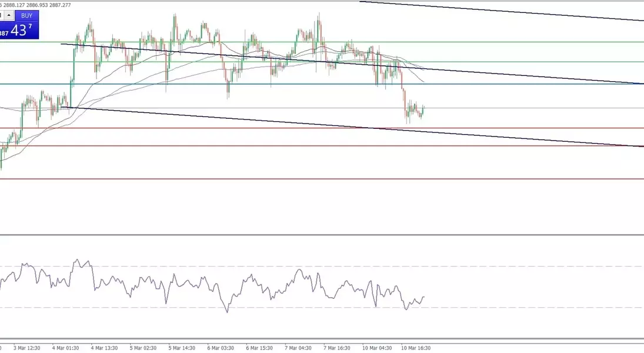Select the middle descending channel trendline
Screen dimensions: 644x353
529,75
